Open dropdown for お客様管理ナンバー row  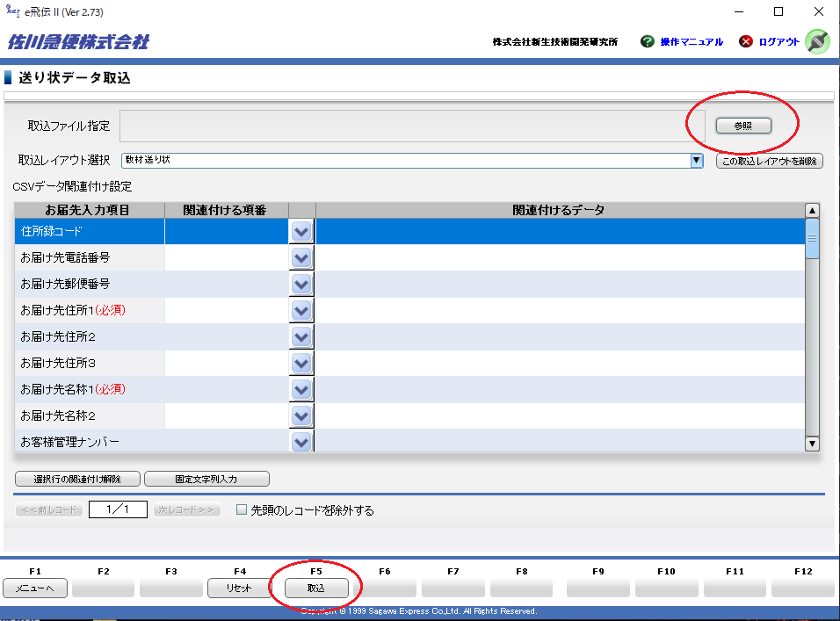tap(301, 441)
